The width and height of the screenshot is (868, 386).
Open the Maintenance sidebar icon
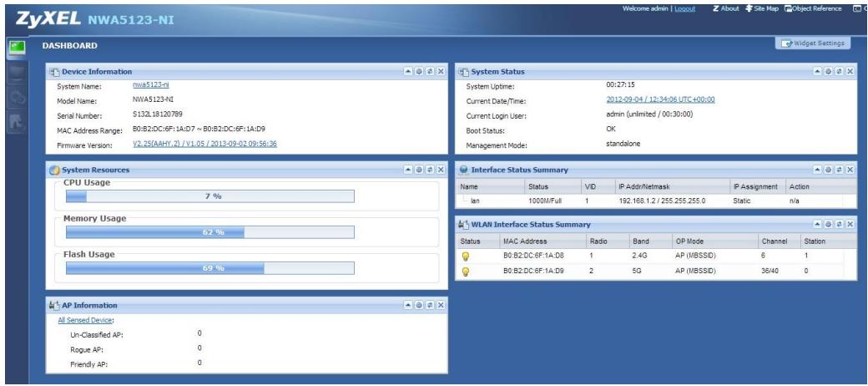pyautogui.click(x=16, y=123)
